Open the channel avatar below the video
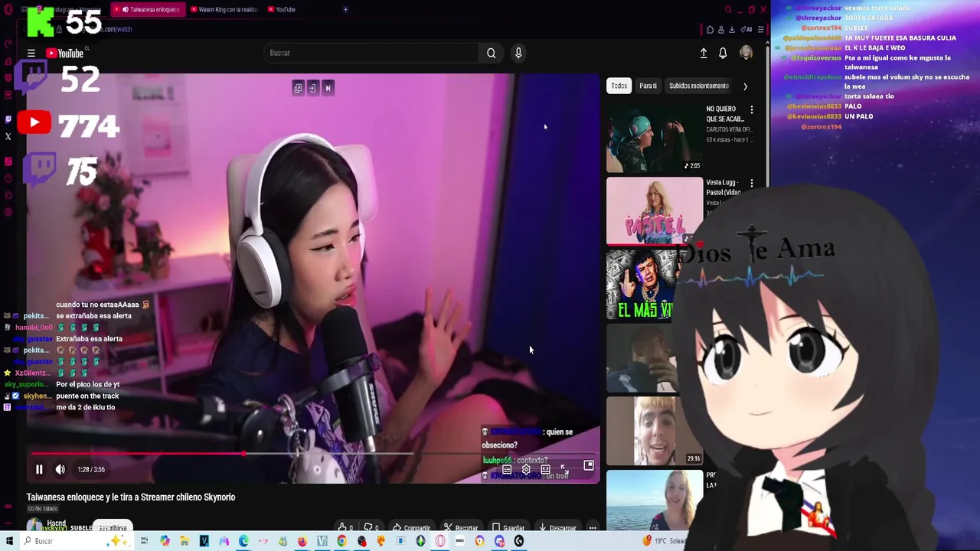This screenshot has width=980, height=551. click(34, 526)
